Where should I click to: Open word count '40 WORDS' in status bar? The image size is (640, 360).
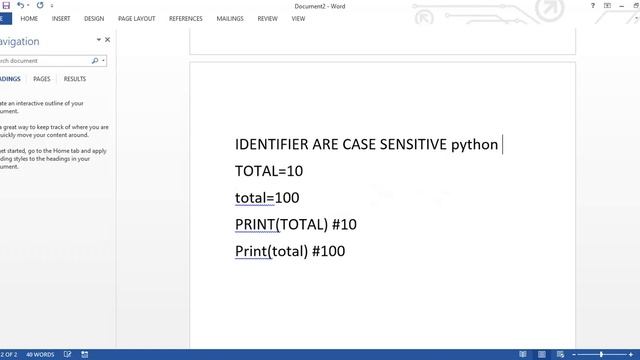[40, 355]
